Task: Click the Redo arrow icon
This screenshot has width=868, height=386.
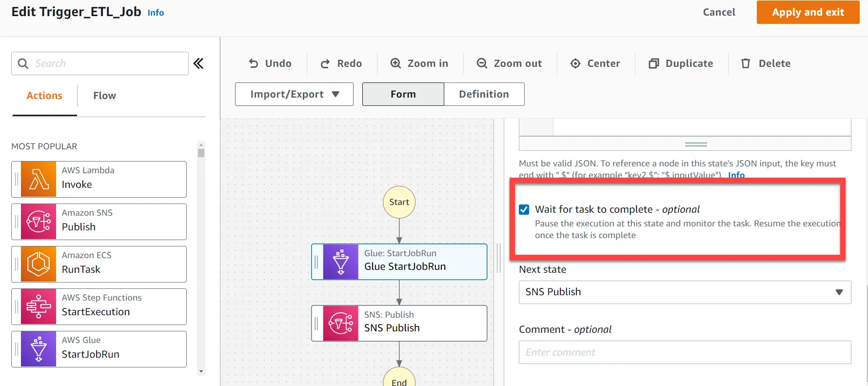Action: tap(325, 63)
